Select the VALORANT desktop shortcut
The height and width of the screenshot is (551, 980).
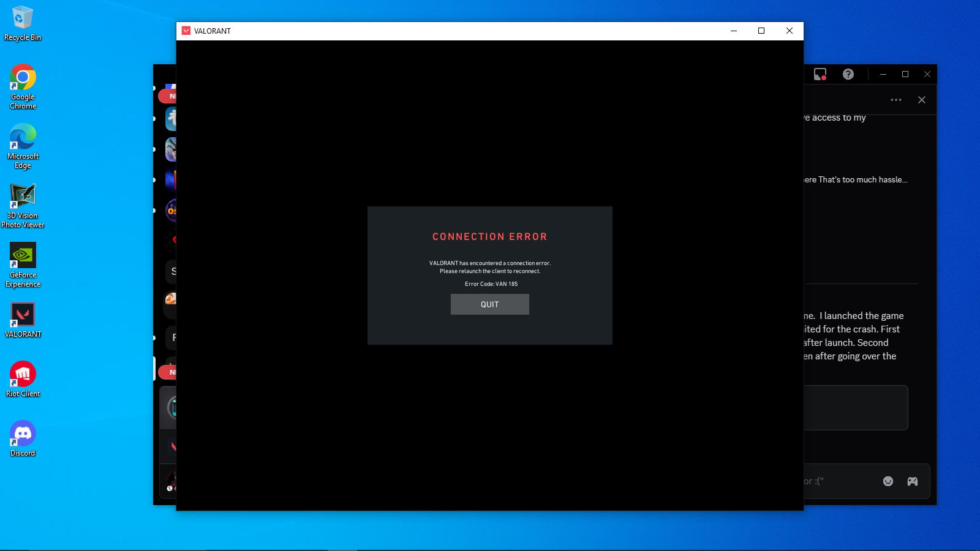pos(23,320)
